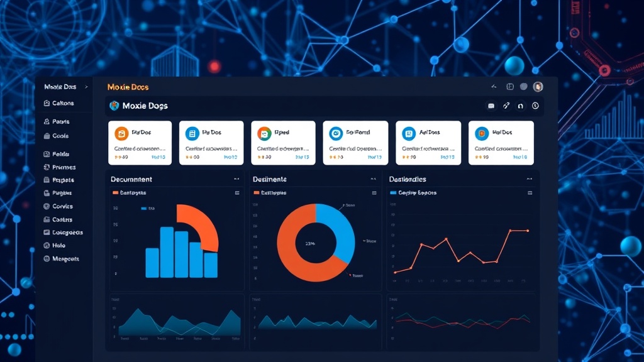Open the more options dots on the donut chart panel
This screenshot has width=644, height=362.
click(x=374, y=179)
